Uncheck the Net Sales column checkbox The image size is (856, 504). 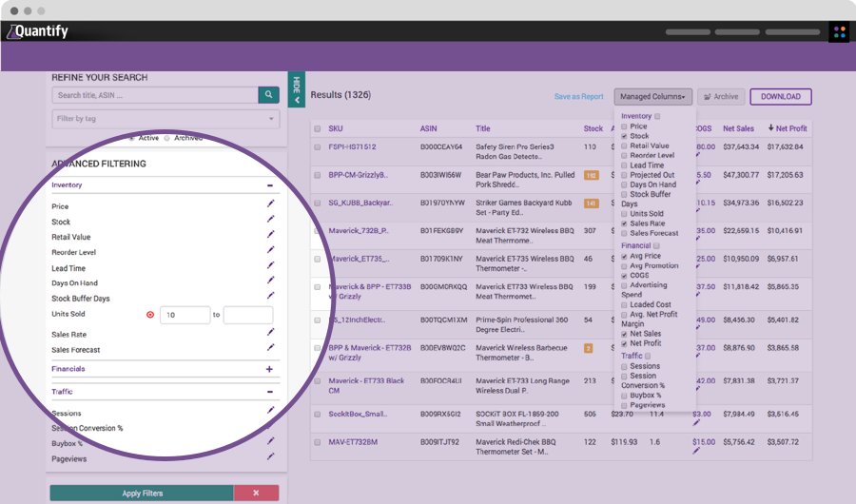click(x=624, y=334)
